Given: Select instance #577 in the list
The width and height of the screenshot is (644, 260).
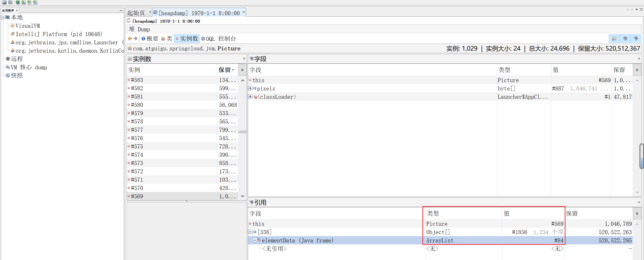Looking at the screenshot, I should pos(183,130).
